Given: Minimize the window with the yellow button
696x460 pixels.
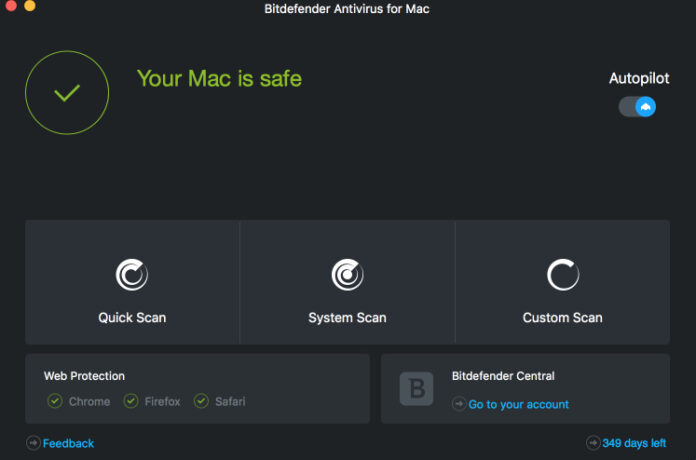Looking at the screenshot, I should pyautogui.click(x=29, y=6).
